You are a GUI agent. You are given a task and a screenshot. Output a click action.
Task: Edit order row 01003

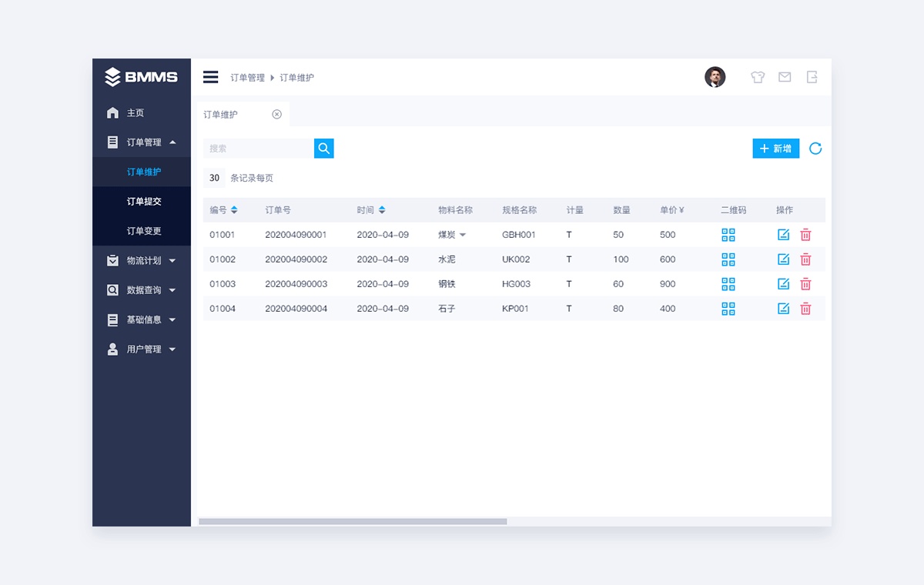(784, 284)
